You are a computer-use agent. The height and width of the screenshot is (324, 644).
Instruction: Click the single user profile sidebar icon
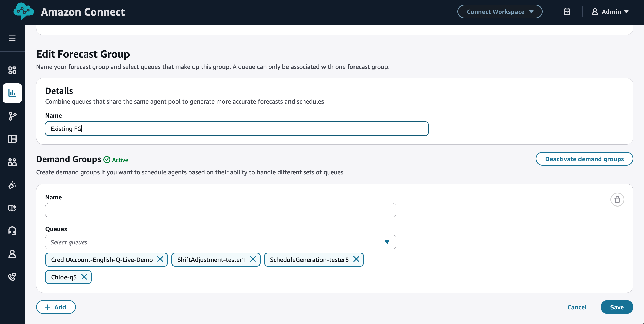pos(12,254)
